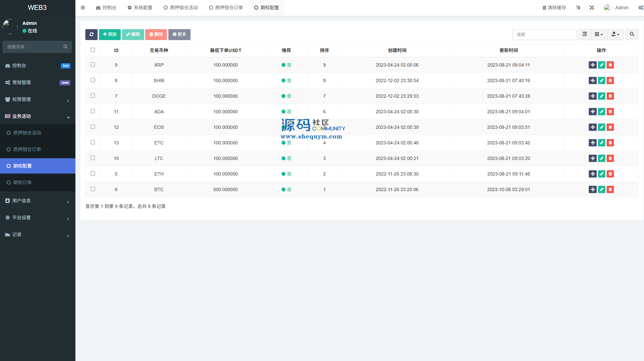Viewport: 644px width, 361px height.
Task: Click the refresh table icon button
Action: 91,34
